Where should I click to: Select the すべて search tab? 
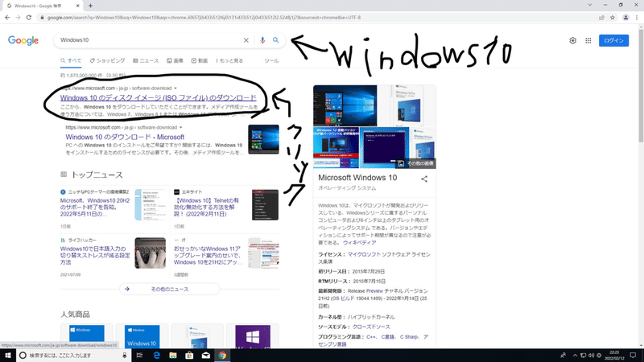coord(71,61)
